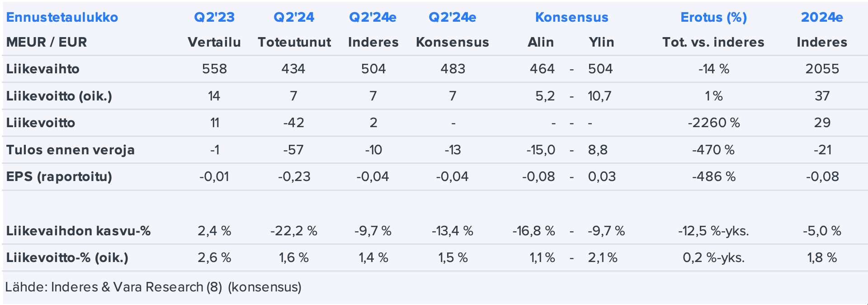Select the Liikevaihto row label

(x=43, y=69)
